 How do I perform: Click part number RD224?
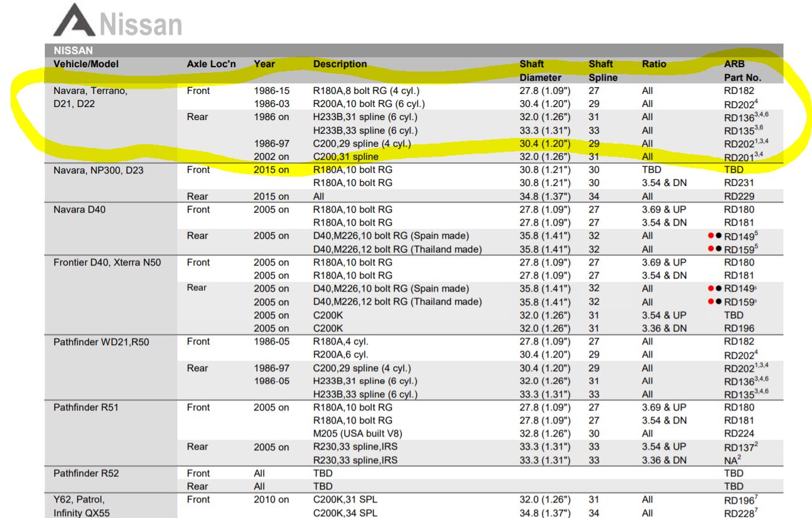(739, 433)
